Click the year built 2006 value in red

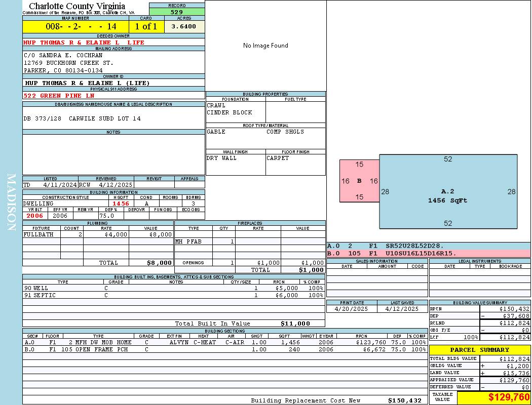pyautogui.click(x=35, y=216)
